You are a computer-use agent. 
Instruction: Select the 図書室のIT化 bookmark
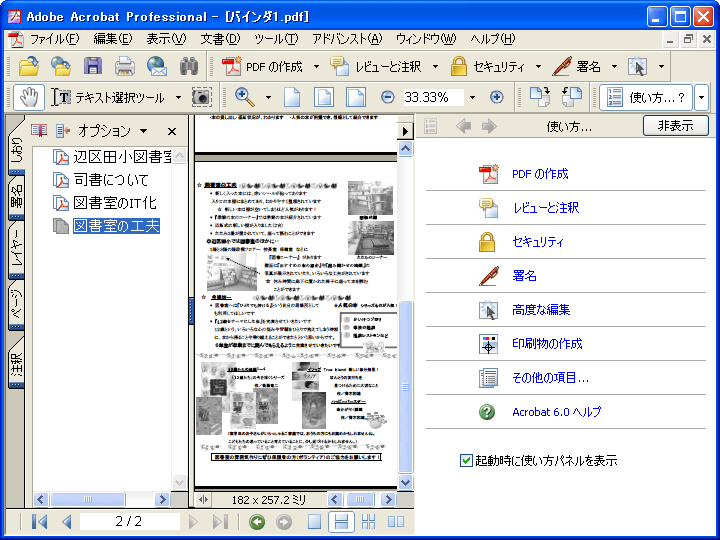point(115,202)
